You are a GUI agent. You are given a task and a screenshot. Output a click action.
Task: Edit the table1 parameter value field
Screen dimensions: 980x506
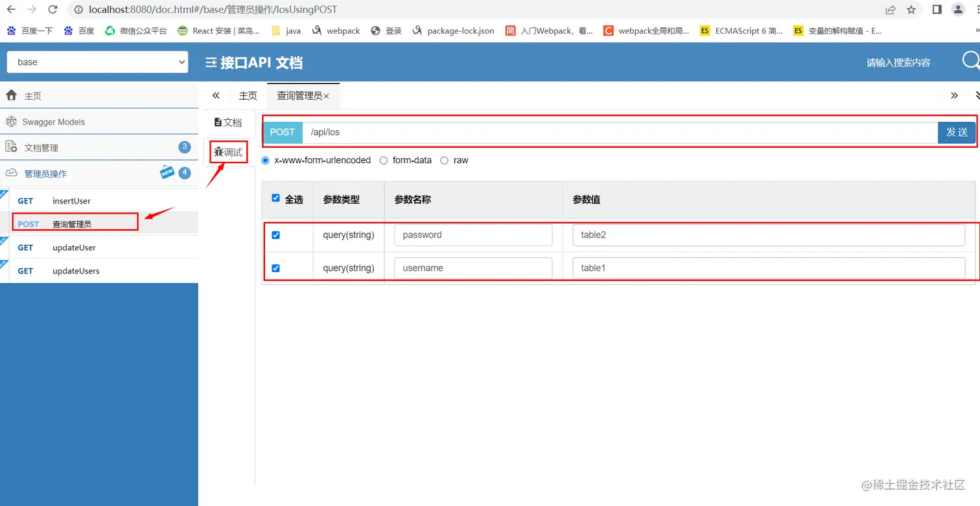[x=769, y=268]
